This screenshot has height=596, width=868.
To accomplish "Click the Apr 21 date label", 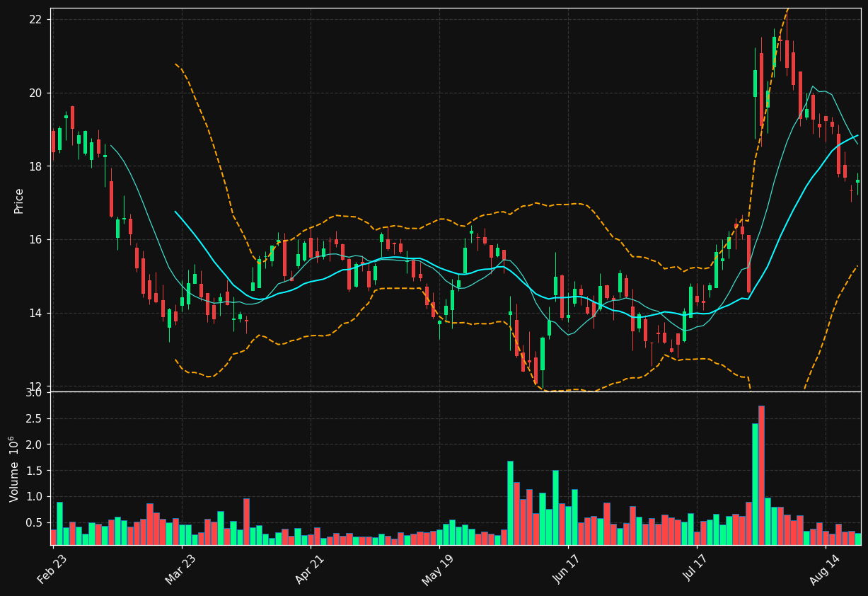I will click(x=311, y=568).
